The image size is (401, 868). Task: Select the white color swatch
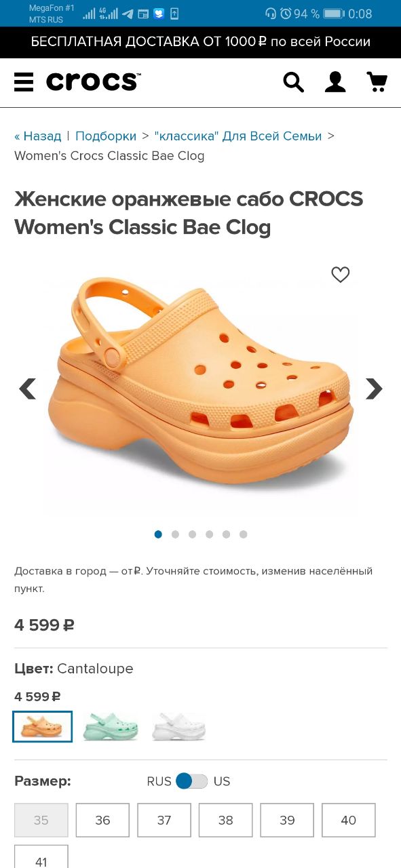[178, 726]
